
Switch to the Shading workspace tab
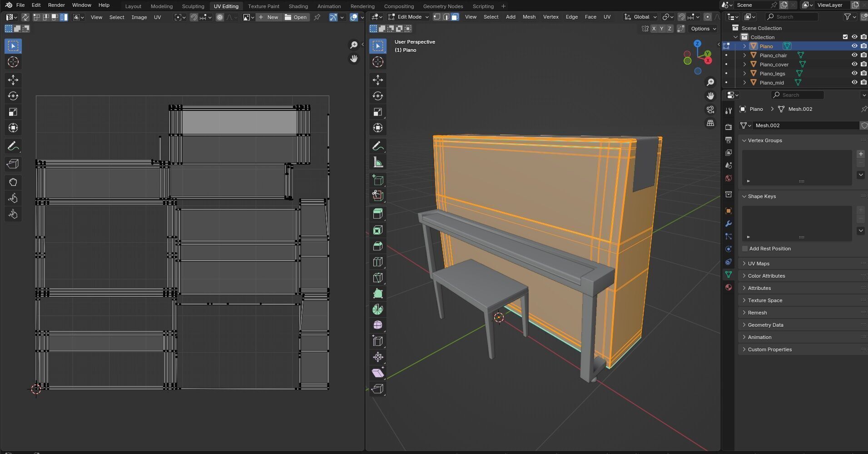[298, 6]
